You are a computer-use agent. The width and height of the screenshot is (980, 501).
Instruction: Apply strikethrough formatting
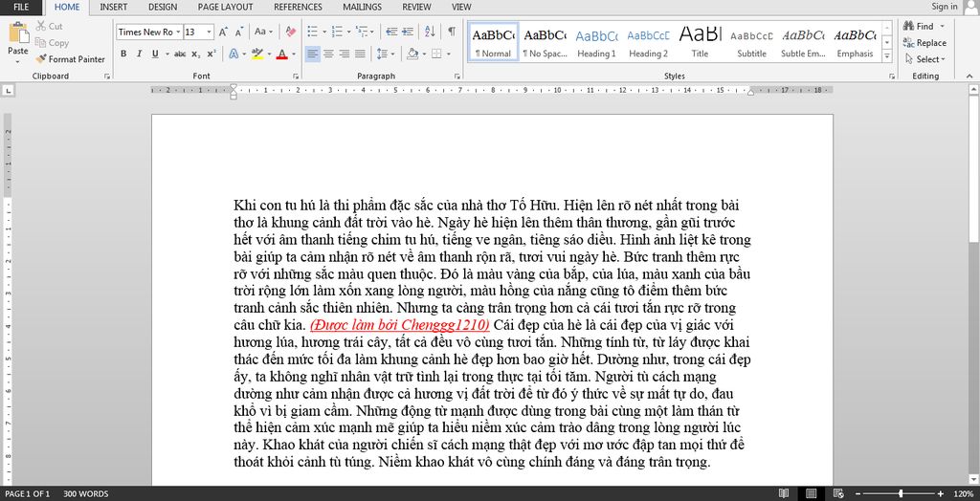180,54
